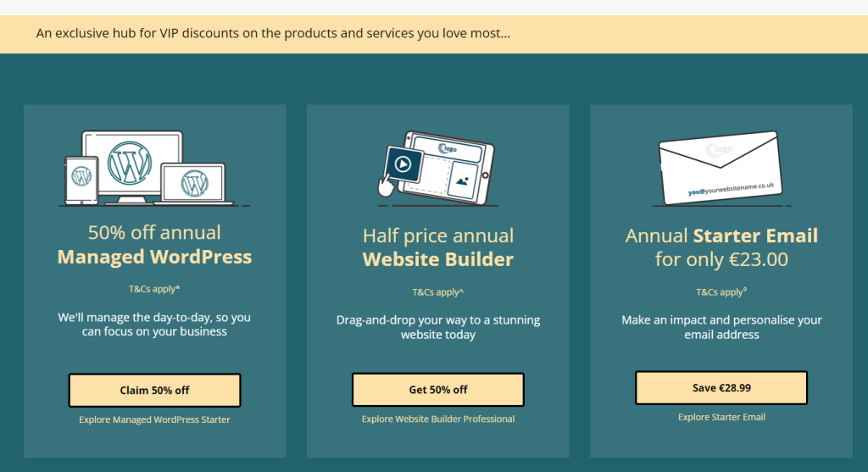Click the play button video tile
Screen dimensions: 868x472
click(403, 164)
